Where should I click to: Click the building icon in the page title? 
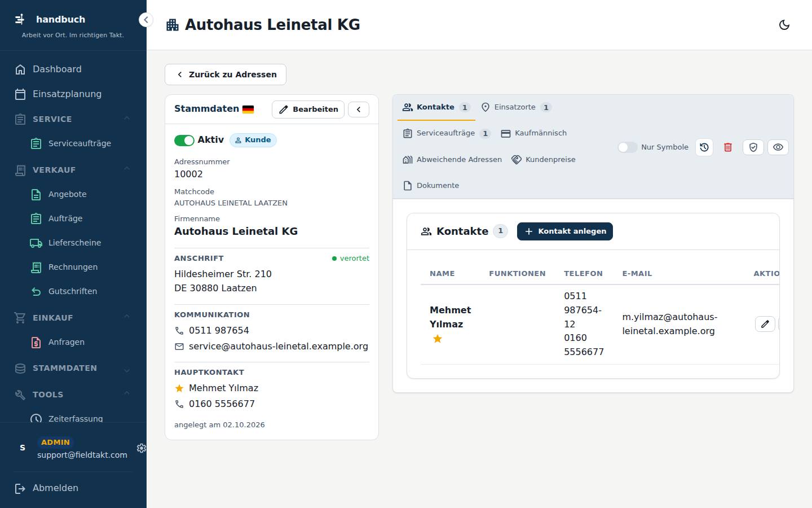click(x=173, y=25)
